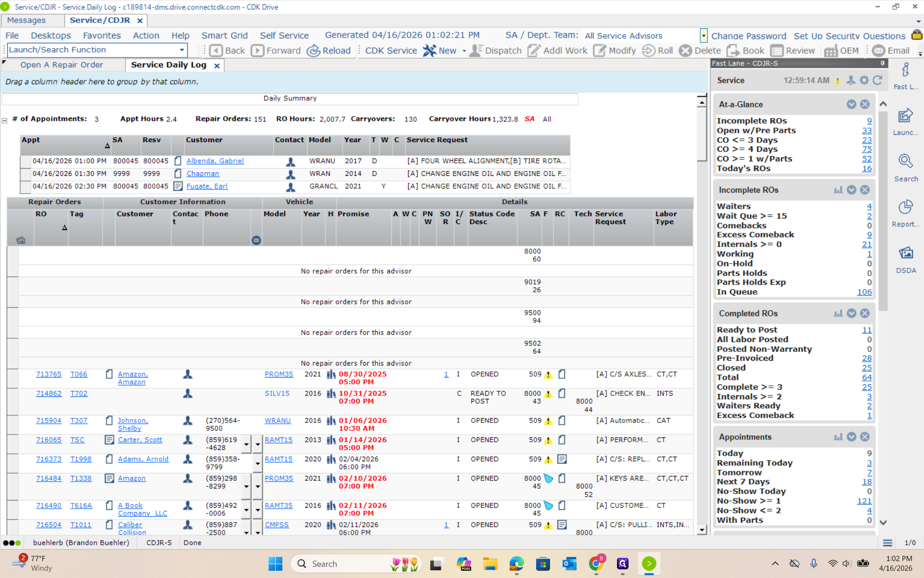Image resolution: width=924 pixels, height=578 pixels.
Task: Click the Dispatch toolbar icon
Action: click(476, 51)
